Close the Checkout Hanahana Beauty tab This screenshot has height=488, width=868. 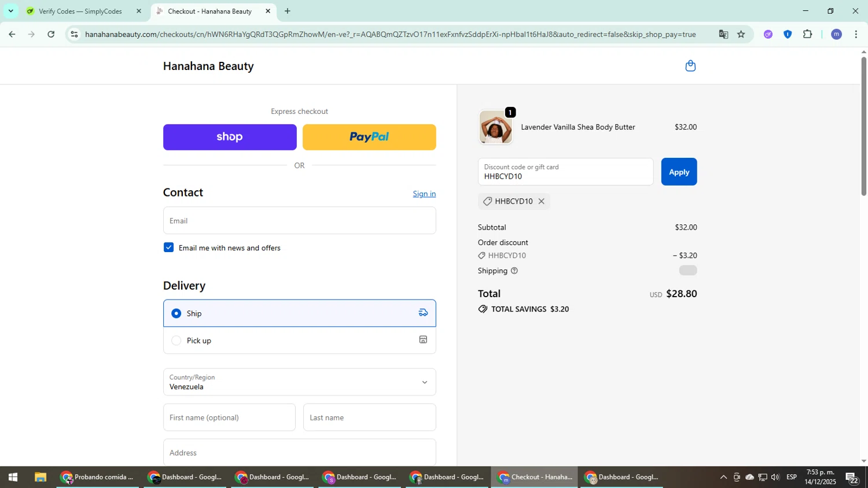pos(268,11)
